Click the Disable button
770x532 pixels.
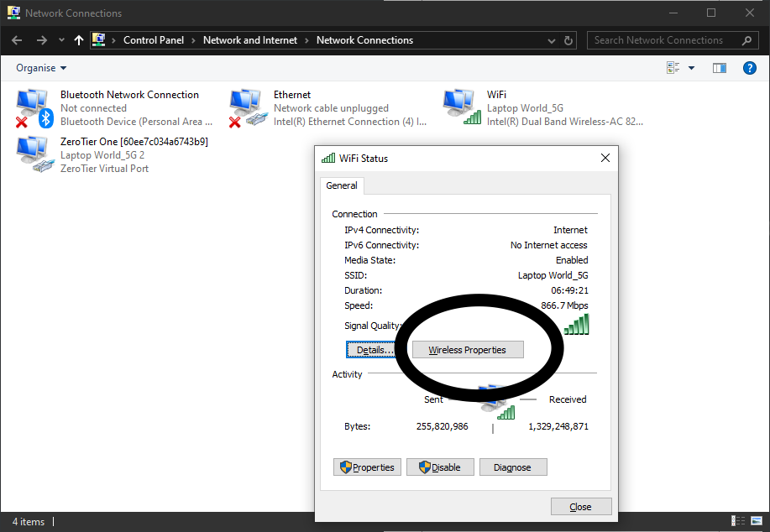pyautogui.click(x=440, y=467)
